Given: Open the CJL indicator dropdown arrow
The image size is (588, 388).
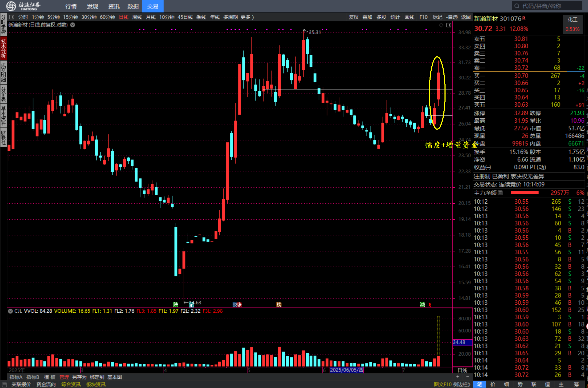Looking at the screenshot, I should 10,311.
